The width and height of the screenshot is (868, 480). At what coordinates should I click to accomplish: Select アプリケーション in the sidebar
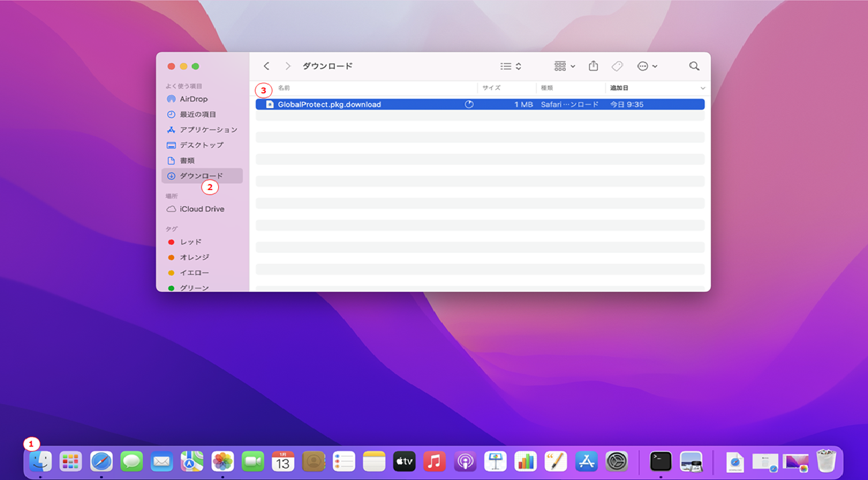point(208,130)
